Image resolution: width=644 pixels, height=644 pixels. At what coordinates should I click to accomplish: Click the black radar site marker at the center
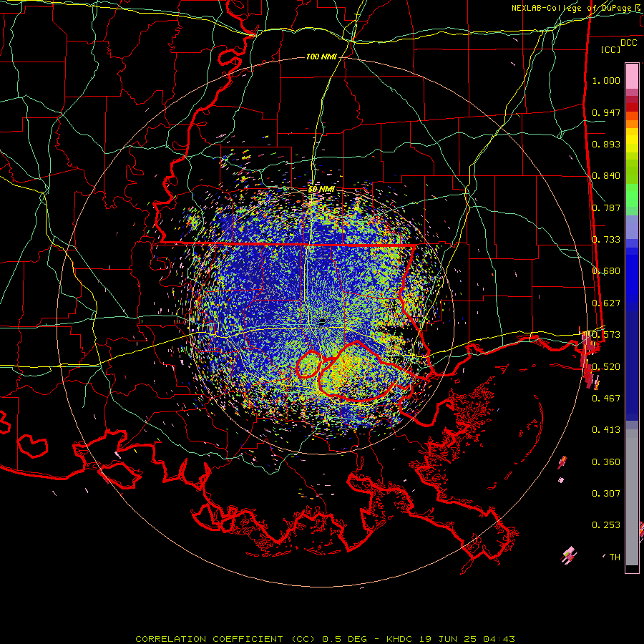(322, 321)
